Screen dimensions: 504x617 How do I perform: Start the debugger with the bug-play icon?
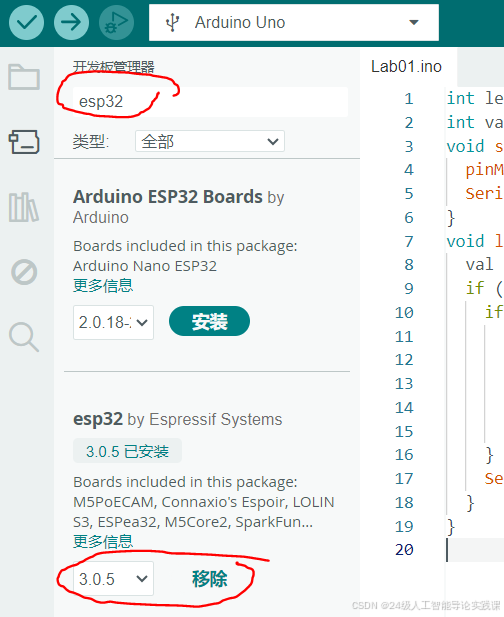116,22
